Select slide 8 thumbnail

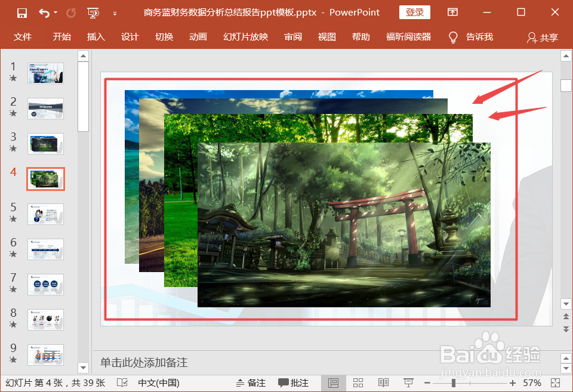coord(46,320)
